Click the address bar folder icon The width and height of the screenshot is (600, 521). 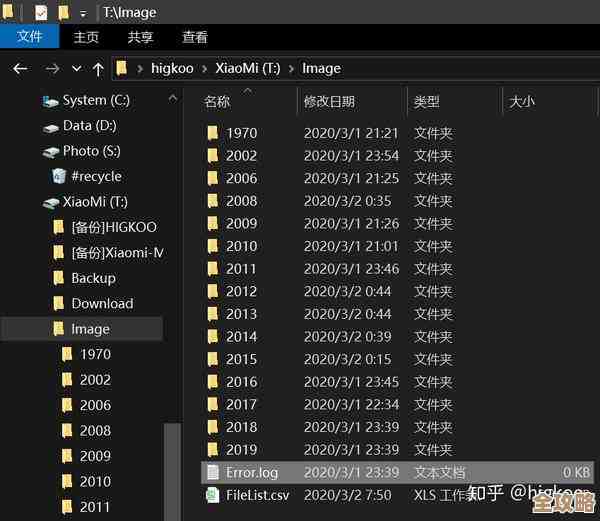122,68
